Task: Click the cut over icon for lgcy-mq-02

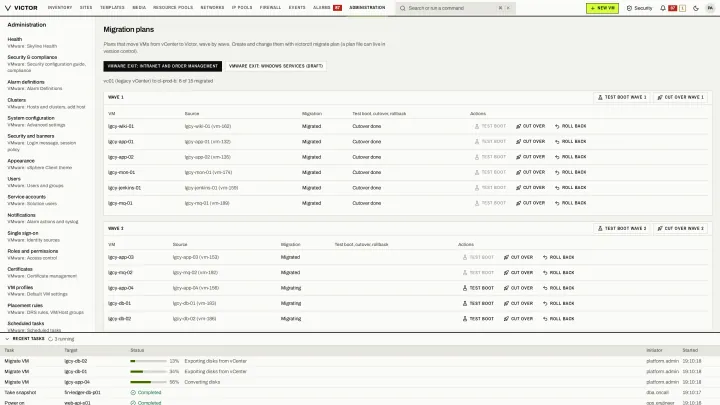Action: [506, 273]
